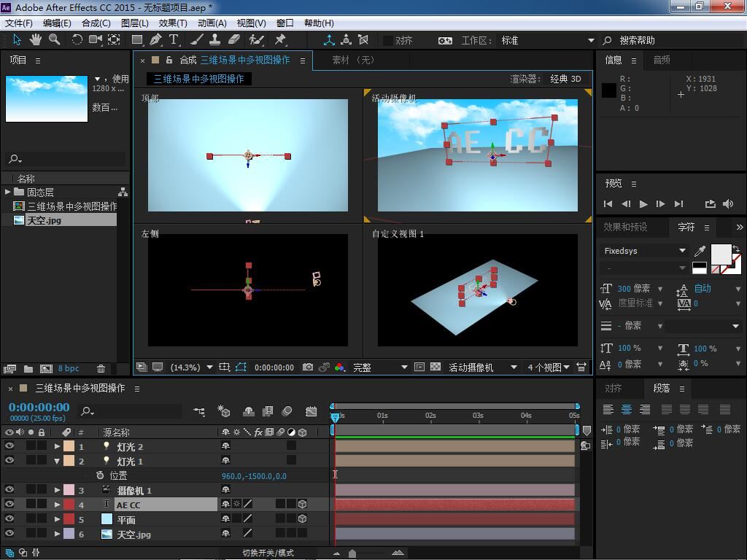Select the Horizontal Type tool
The height and width of the screenshot is (560, 747).
click(174, 40)
